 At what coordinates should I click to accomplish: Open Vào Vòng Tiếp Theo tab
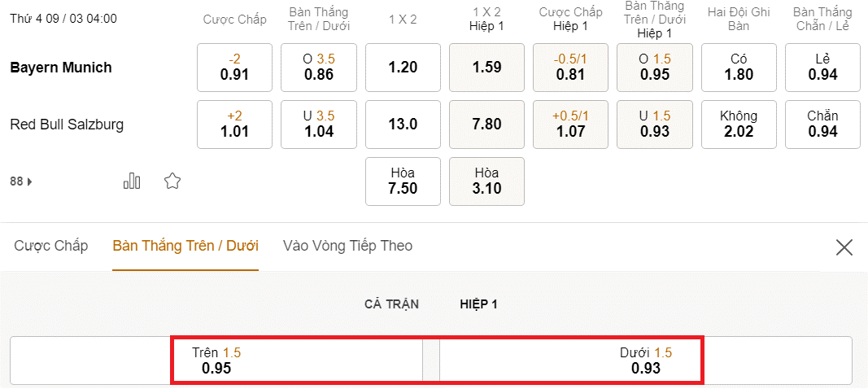[x=347, y=246]
